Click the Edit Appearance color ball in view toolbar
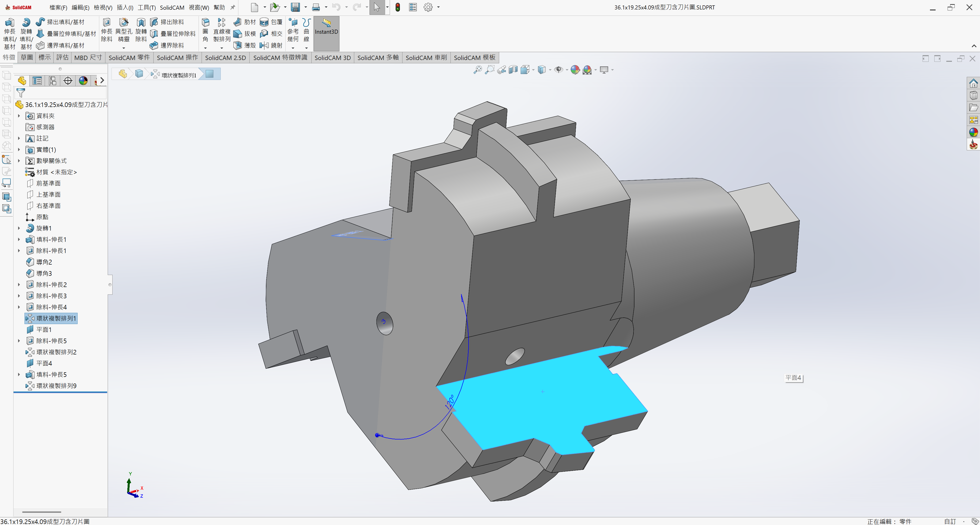This screenshot has width=980, height=525. click(575, 70)
